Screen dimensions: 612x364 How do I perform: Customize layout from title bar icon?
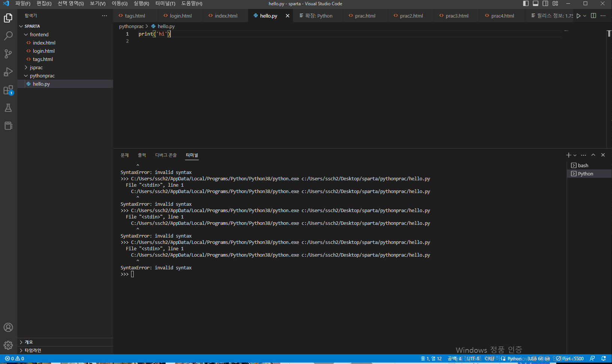pyautogui.click(x=555, y=3)
